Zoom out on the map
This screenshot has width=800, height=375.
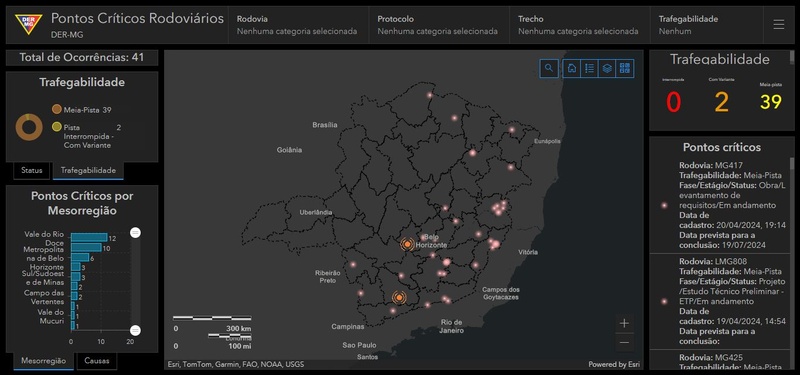point(624,342)
